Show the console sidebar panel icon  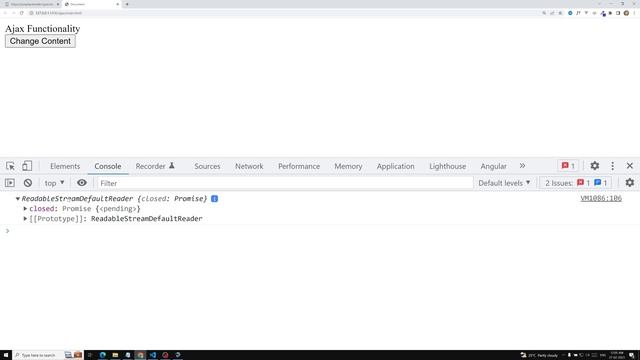[10, 183]
